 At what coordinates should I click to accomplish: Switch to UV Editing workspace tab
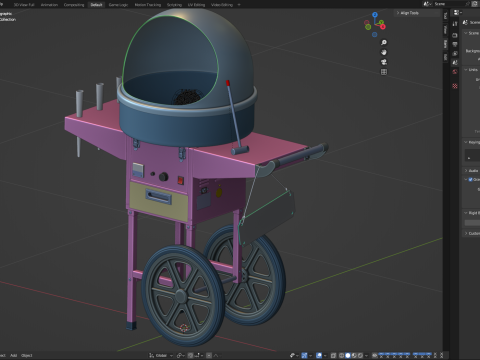click(x=196, y=5)
